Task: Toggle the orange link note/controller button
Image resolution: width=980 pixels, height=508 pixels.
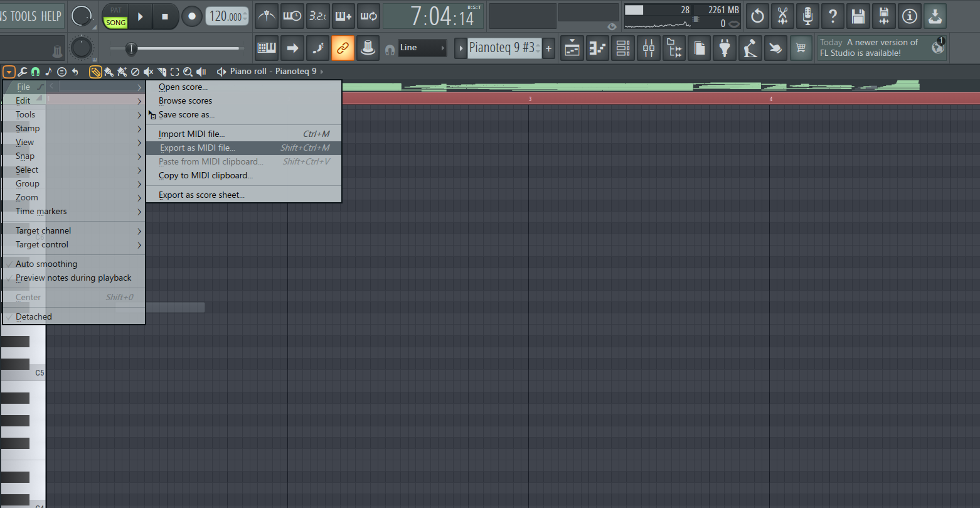Action: pyautogui.click(x=343, y=48)
